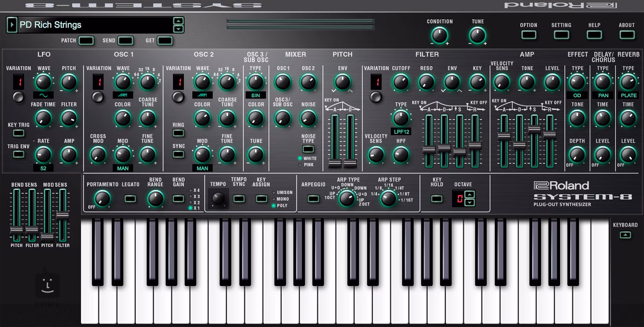Toggle the Arpeggio button on
This screenshot has width=644, height=327.
[313, 199]
